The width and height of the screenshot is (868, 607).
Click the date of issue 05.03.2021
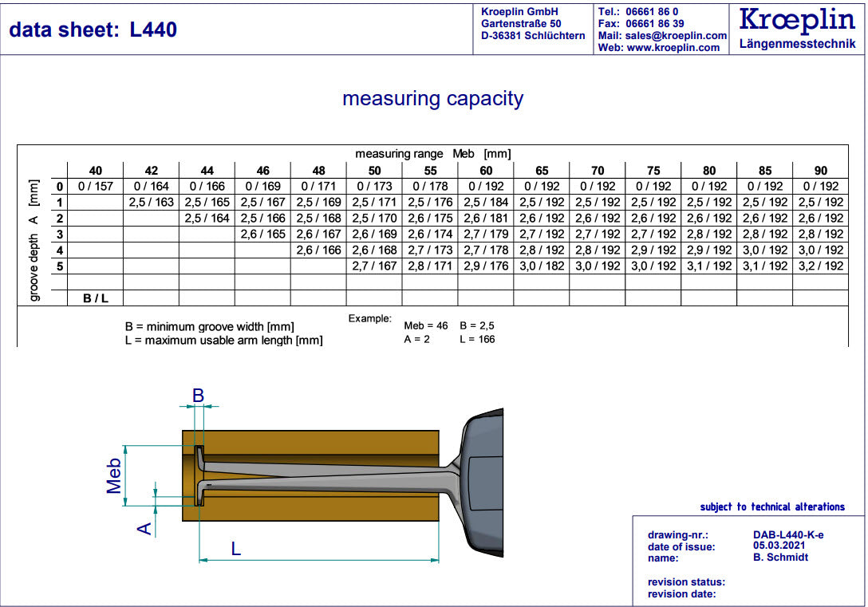tap(779, 546)
